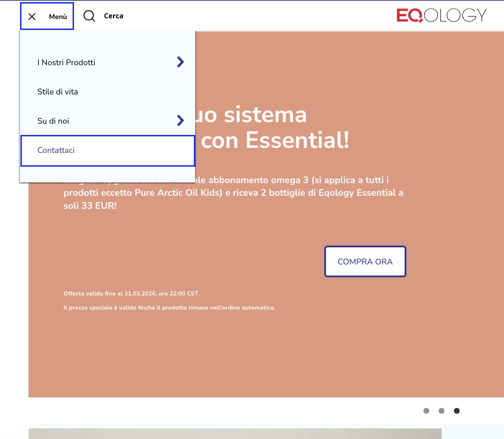Viewport: 504px width, 439px height.
Task: Close the menu with the X icon
Action: coord(32,17)
